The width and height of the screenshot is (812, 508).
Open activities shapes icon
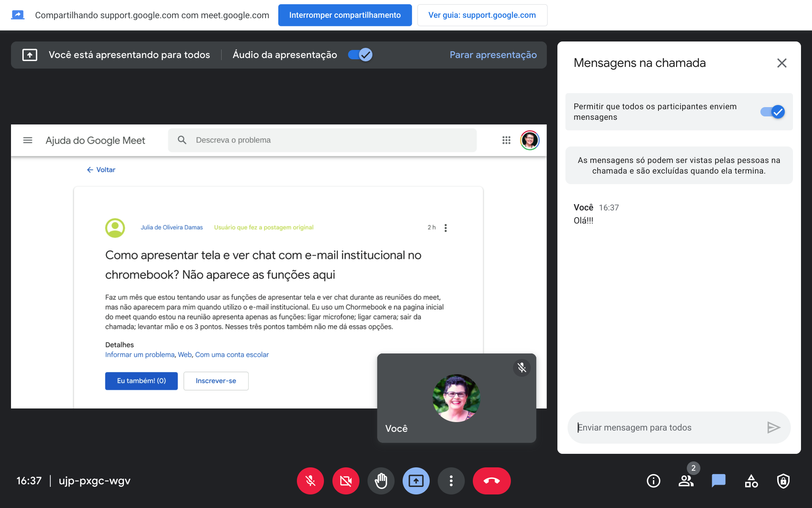[x=751, y=481]
